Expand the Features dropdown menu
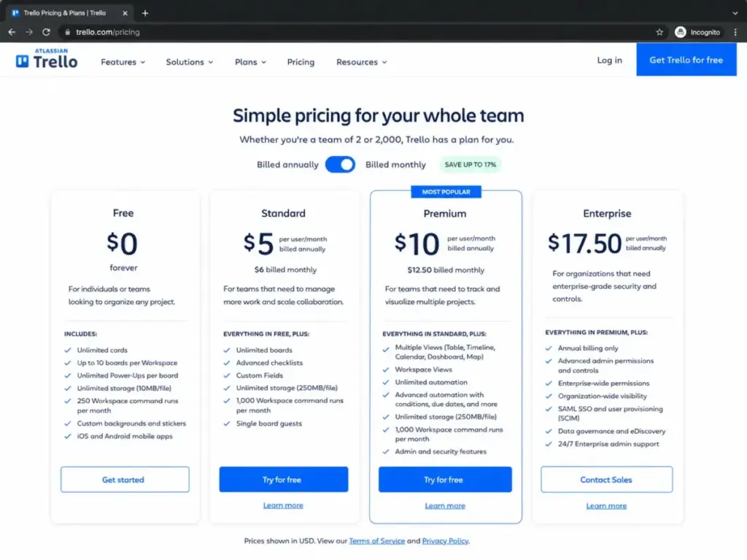Image resolution: width=747 pixels, height=560 pixels. point(123,62)
